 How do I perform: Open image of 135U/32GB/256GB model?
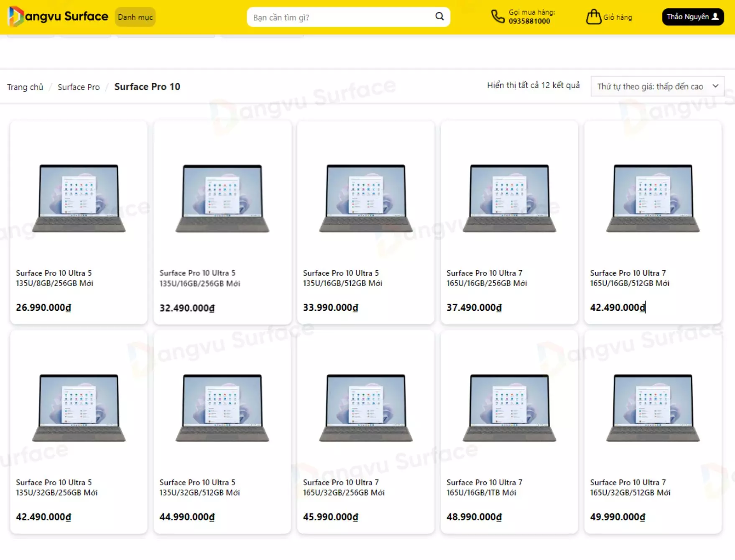(x=79, y=408)
